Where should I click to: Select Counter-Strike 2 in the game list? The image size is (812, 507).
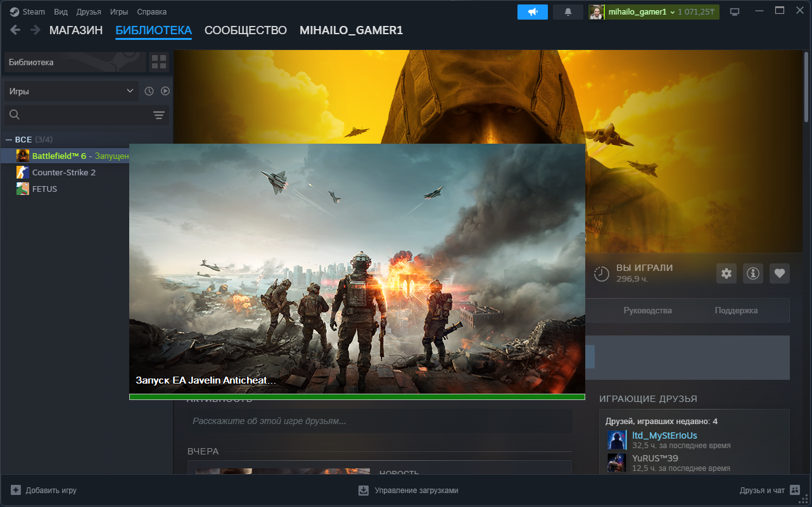coord(64,172)
